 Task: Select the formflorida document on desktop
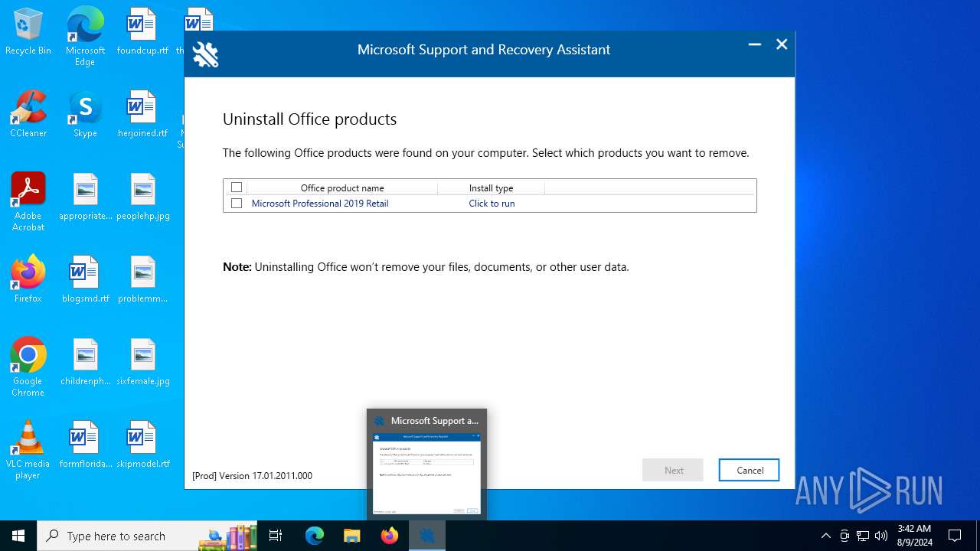85,445
